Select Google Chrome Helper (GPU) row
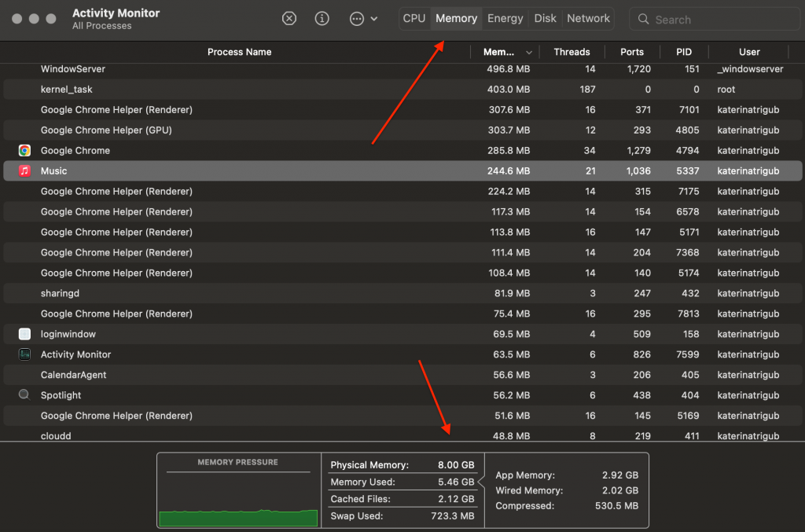This screenshot has width=805, height=532. click(x=402, y=130)
